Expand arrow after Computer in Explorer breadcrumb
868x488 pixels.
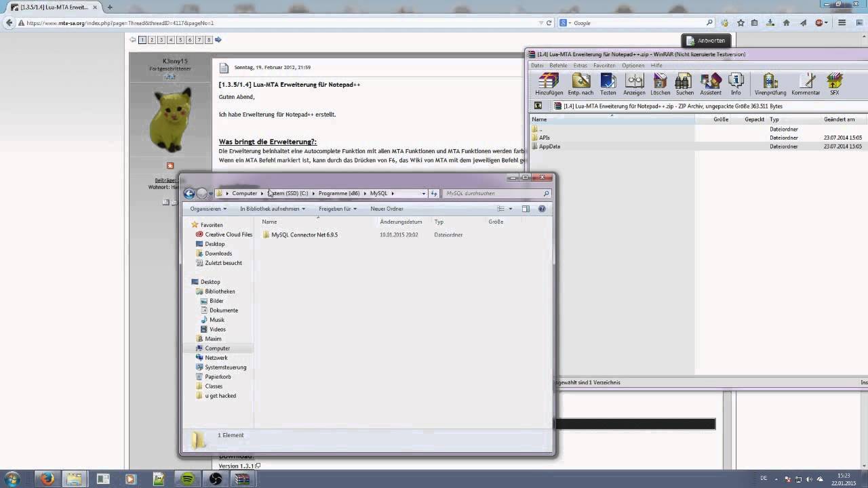coord(262,193)
